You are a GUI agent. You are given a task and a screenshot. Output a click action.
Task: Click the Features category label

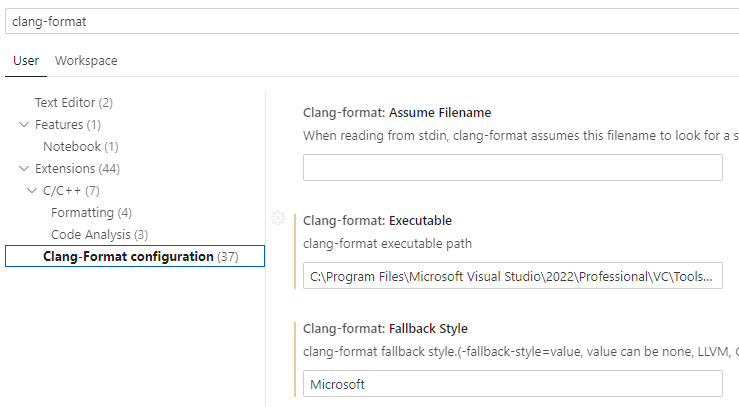(67, 125)
